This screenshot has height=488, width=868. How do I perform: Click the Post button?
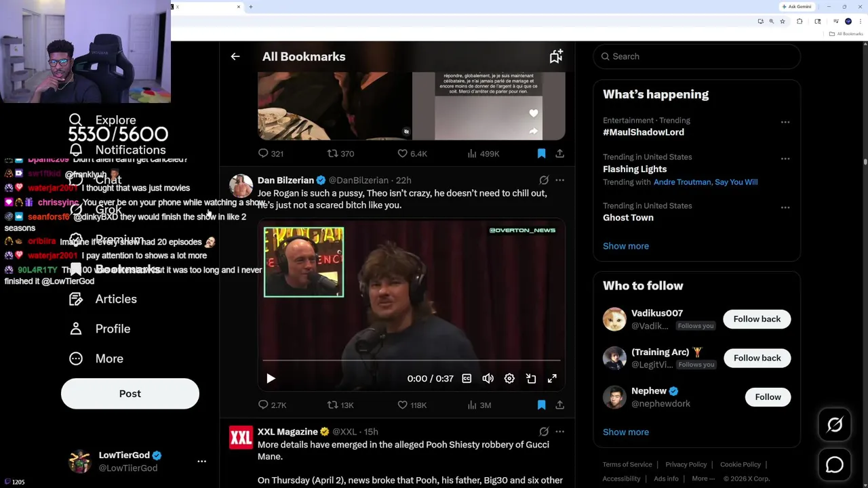pos(130,394)
